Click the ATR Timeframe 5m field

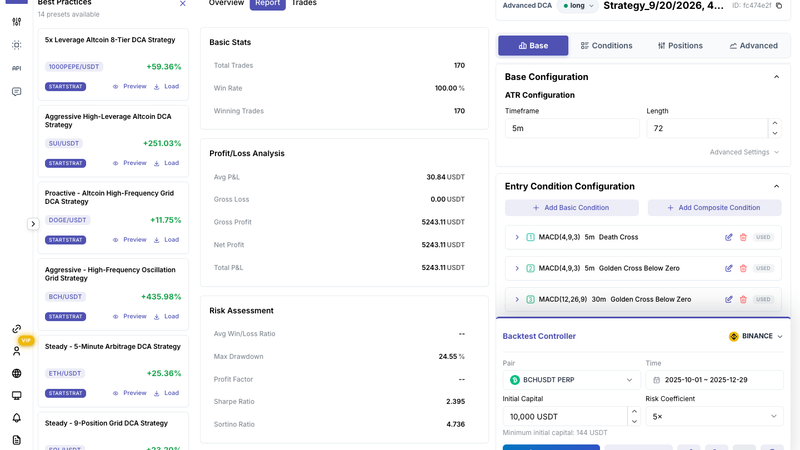pyautogui.click(x=572, y=129)
